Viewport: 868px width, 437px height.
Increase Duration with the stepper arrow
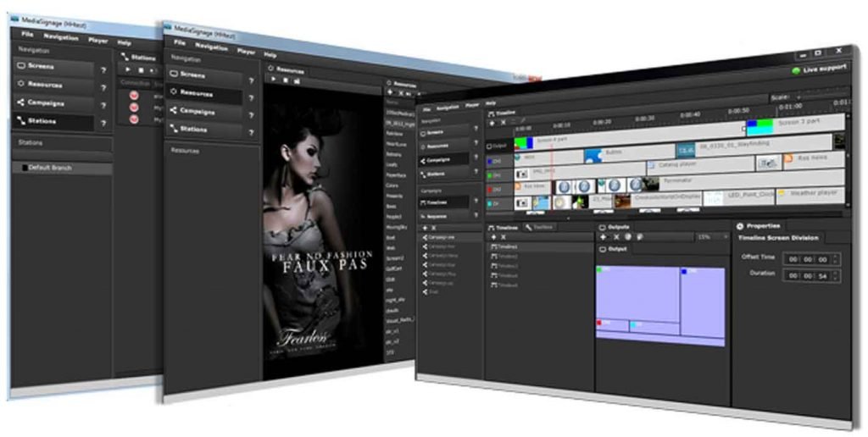pyautogui.click(x=836, y=273)
